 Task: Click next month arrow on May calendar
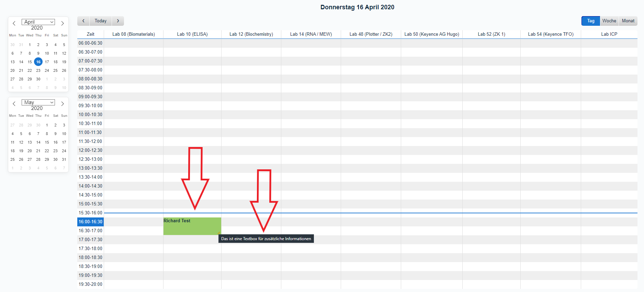(63, 104)
